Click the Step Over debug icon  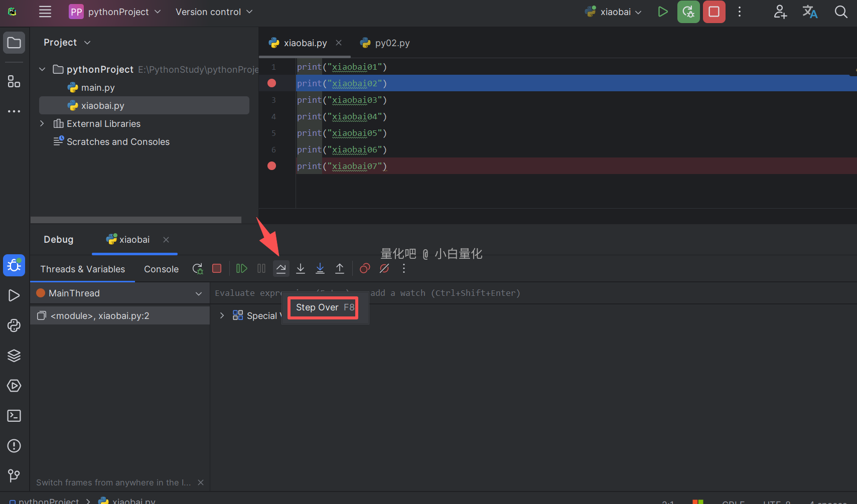coord(281,269)
